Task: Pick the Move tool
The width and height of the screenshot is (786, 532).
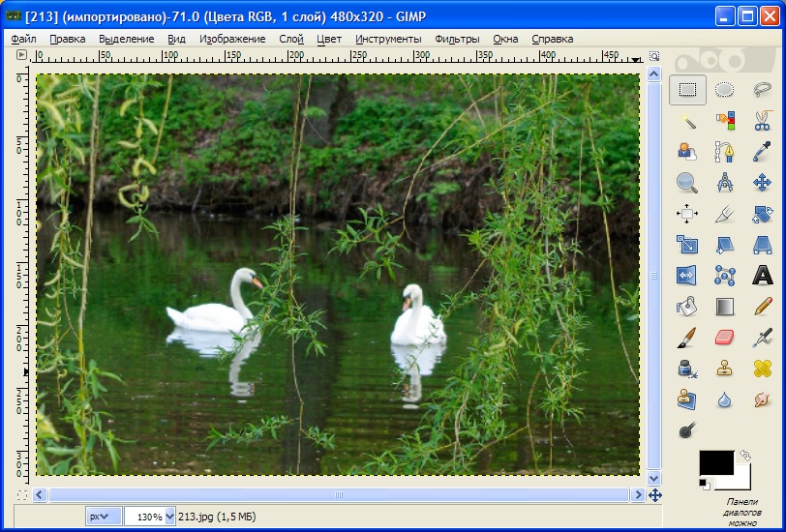Action: tap(762, 183)
